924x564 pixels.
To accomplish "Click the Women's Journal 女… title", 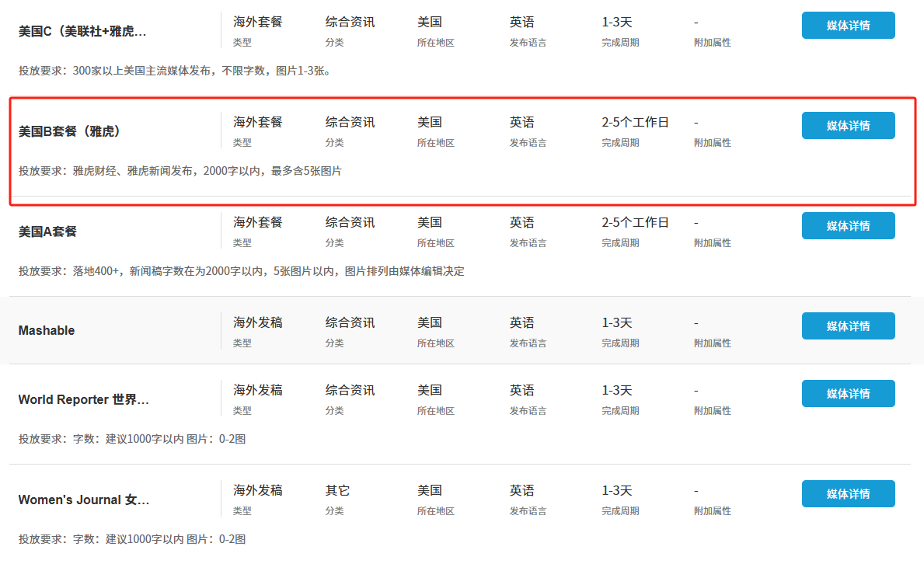I will 84,500.
